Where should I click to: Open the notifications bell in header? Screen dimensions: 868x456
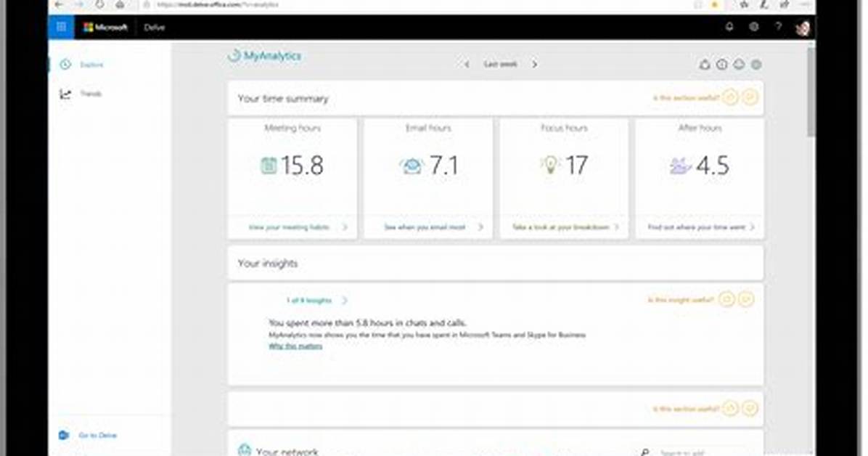pos(729,27)
